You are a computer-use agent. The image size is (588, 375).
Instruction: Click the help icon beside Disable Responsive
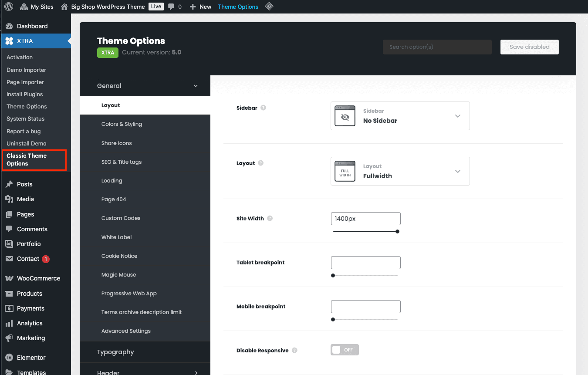click(295, 351)
